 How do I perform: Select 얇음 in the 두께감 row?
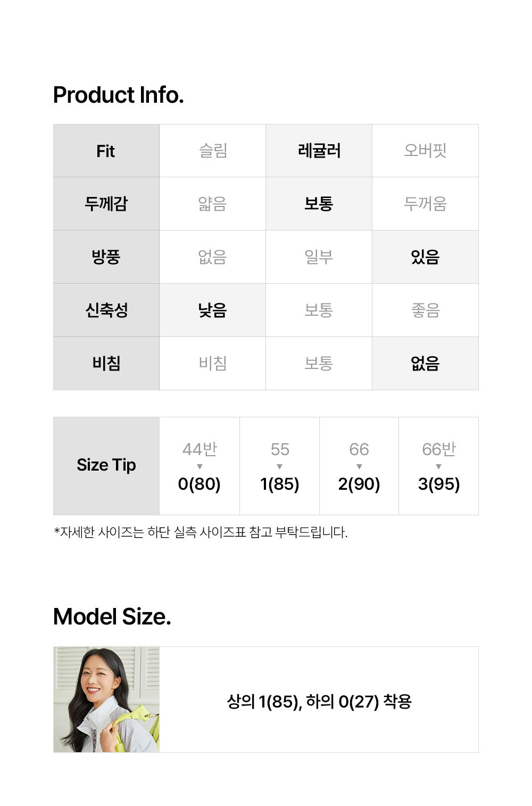pyautogui.click(x=213, y=204)
